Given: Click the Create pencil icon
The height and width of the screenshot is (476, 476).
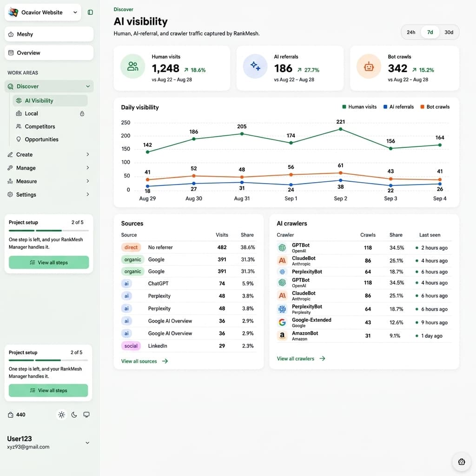Looking at the screenshot, I should coord(10,154).
